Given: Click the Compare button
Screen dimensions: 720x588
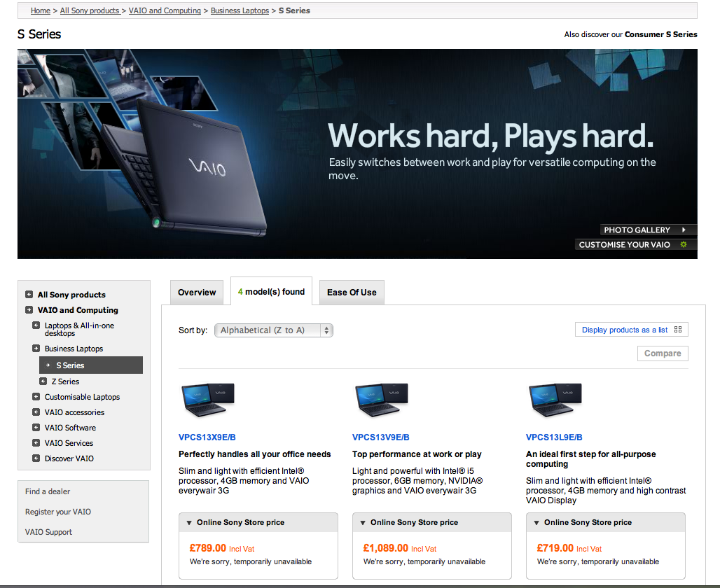Looking at the screenshot, I should pyautogui.click(x=663, y=353).
